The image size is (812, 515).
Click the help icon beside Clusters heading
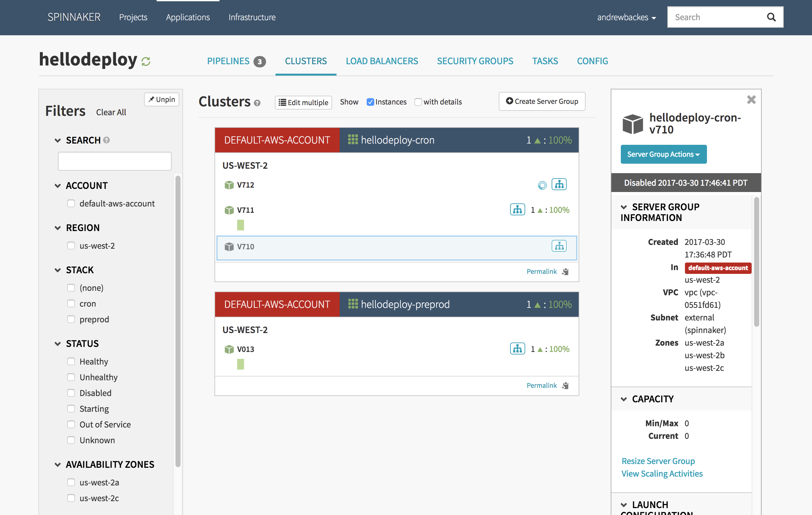(x=257, y=103)
